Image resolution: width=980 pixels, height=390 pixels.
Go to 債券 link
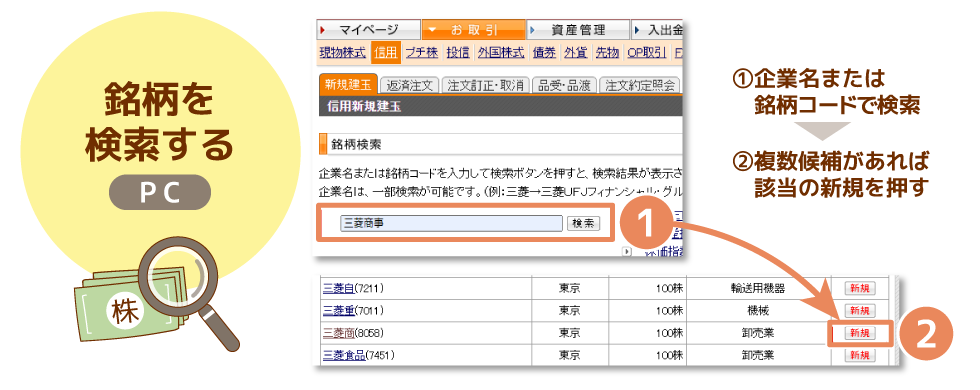tap(544, 53)
